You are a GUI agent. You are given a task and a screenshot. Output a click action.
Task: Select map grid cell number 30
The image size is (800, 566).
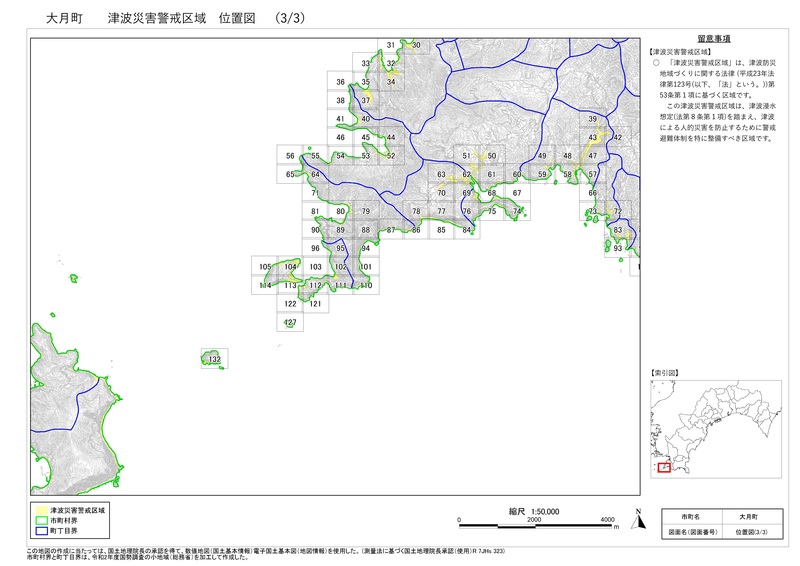[416, 45]
